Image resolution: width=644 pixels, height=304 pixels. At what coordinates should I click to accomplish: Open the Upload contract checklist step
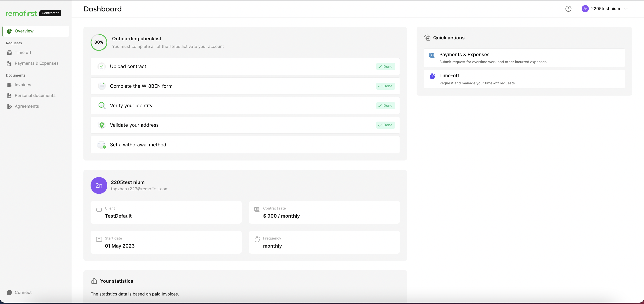click(245, 66)
